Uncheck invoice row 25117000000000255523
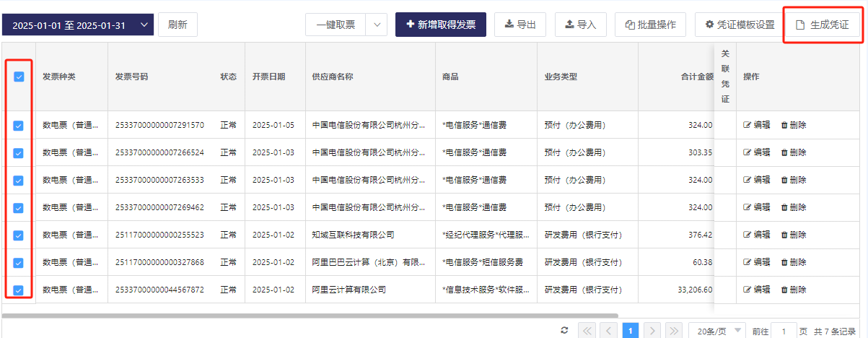Image resolution: width=868 pixels, height=338 pixels. [x=19, y=235]
